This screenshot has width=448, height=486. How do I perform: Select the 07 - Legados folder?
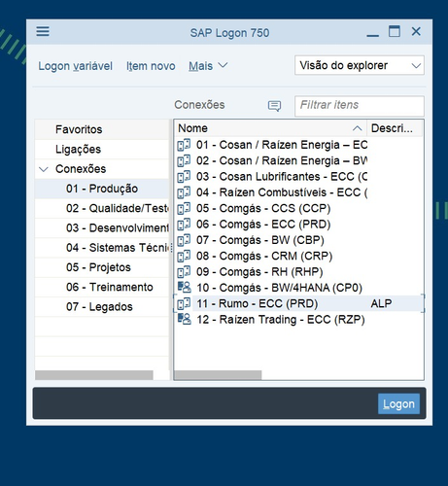point(102,307)
